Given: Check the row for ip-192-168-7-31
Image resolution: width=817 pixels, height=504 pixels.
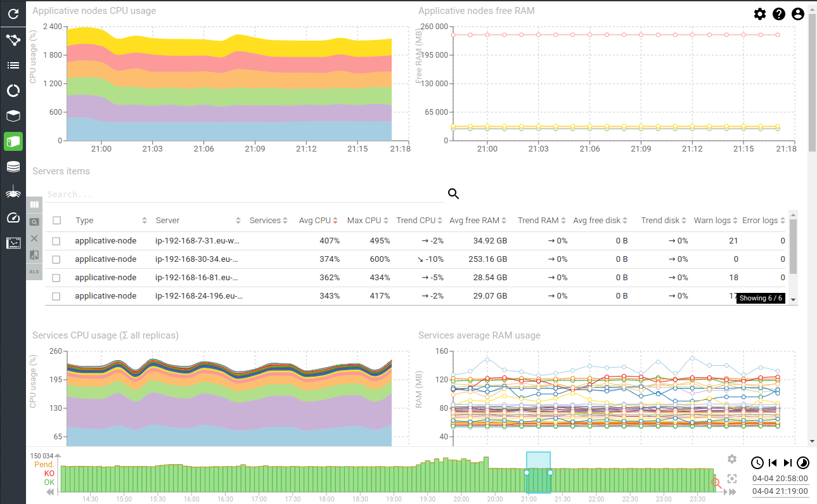Looking at the screenshot, I should 56,241.
